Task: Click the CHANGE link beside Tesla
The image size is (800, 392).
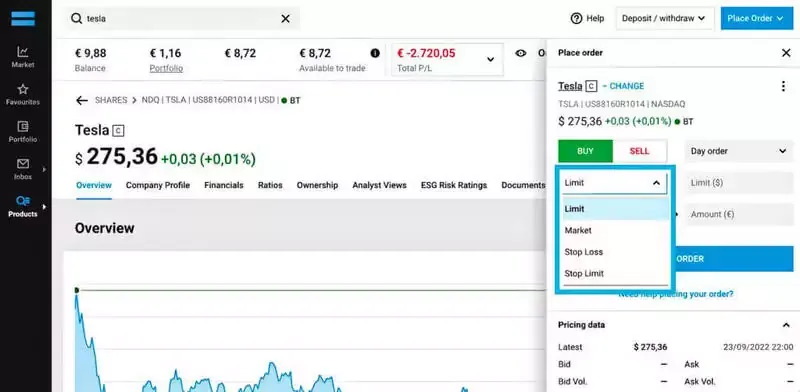Action: [x=627, y=86]
